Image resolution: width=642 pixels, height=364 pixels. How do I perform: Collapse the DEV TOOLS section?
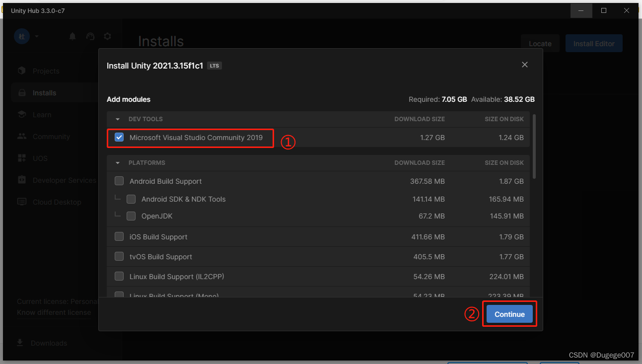click(118, 119)
